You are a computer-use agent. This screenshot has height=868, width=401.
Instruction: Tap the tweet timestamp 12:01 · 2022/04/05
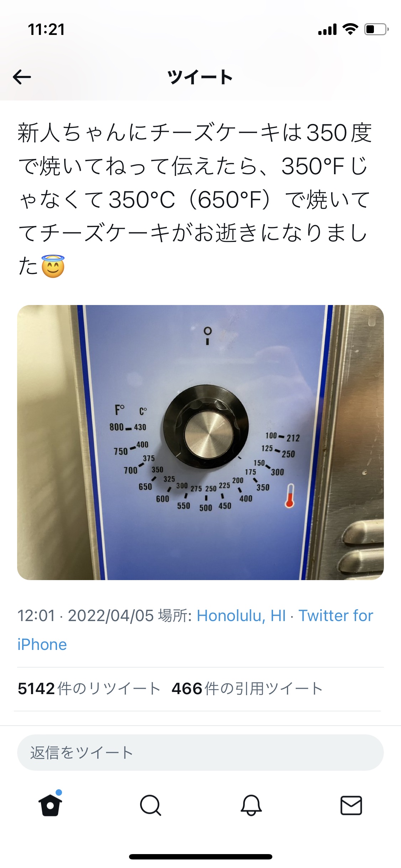86,615
